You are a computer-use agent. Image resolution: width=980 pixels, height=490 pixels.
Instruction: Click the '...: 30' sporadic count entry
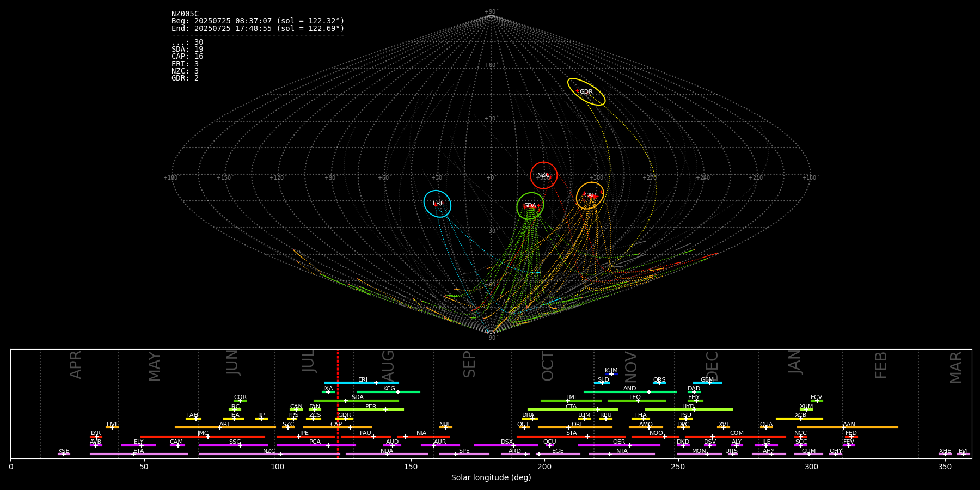point(187,42)
